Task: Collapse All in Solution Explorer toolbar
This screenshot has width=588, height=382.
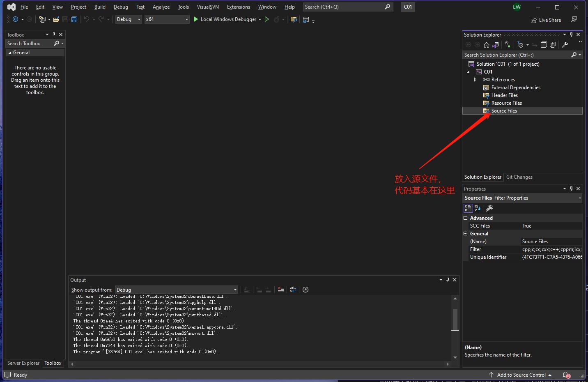Action: tap(544, 45)
